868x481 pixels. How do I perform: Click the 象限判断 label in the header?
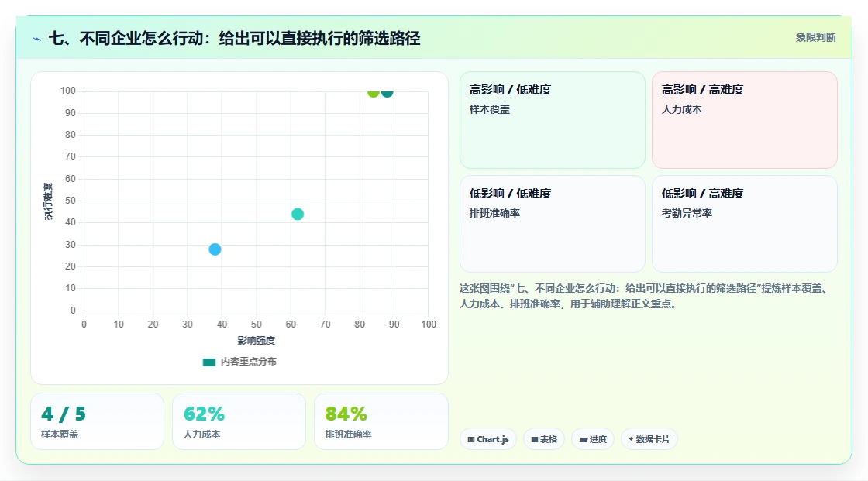pyautogui.click(x=815, y=38)
